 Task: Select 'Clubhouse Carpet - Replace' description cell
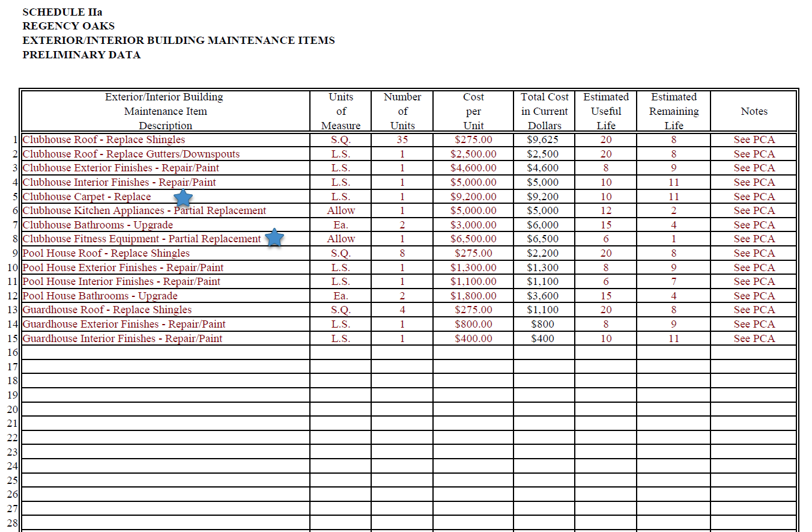[166, 197]
